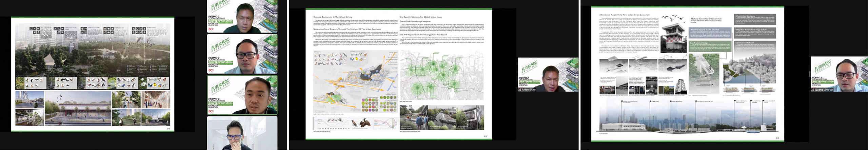868x150 pixels.
Task: Click Anton Siura's video tile
Action: coord(548,75)
